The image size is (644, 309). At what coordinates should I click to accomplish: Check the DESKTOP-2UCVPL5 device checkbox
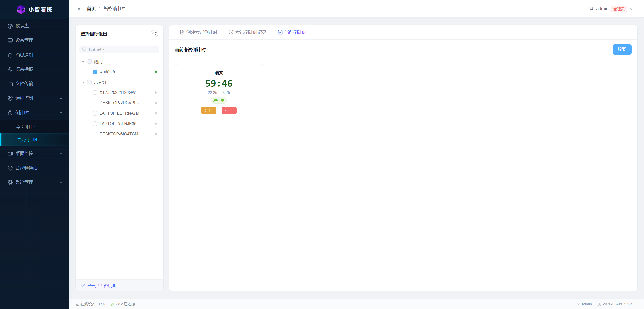coord(95,103)
